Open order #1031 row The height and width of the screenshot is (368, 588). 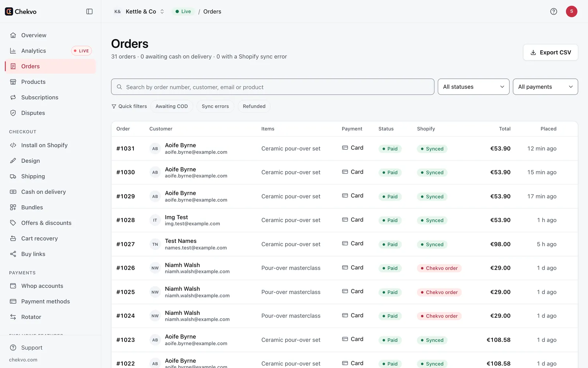click(x=344, y=149)
